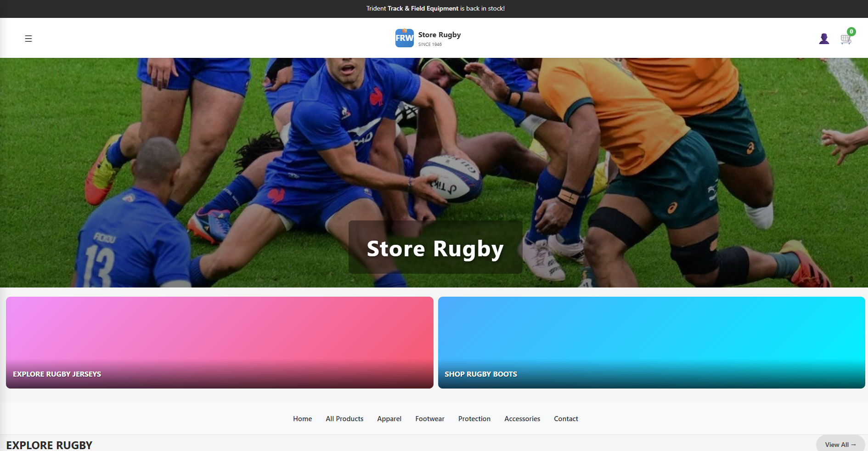
Task: Go to the Contact page
Action: click(x=566, y=419)
